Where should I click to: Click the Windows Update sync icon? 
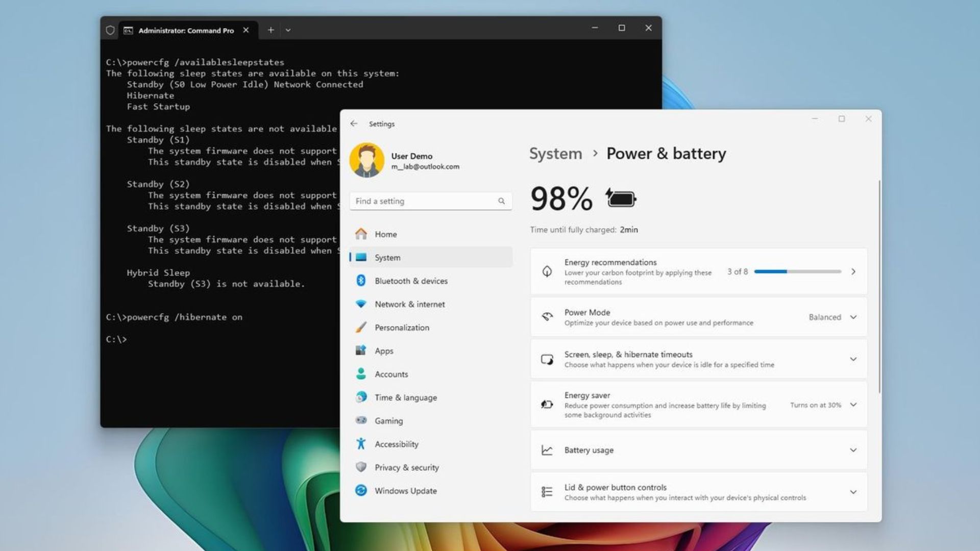click(361, 490)
